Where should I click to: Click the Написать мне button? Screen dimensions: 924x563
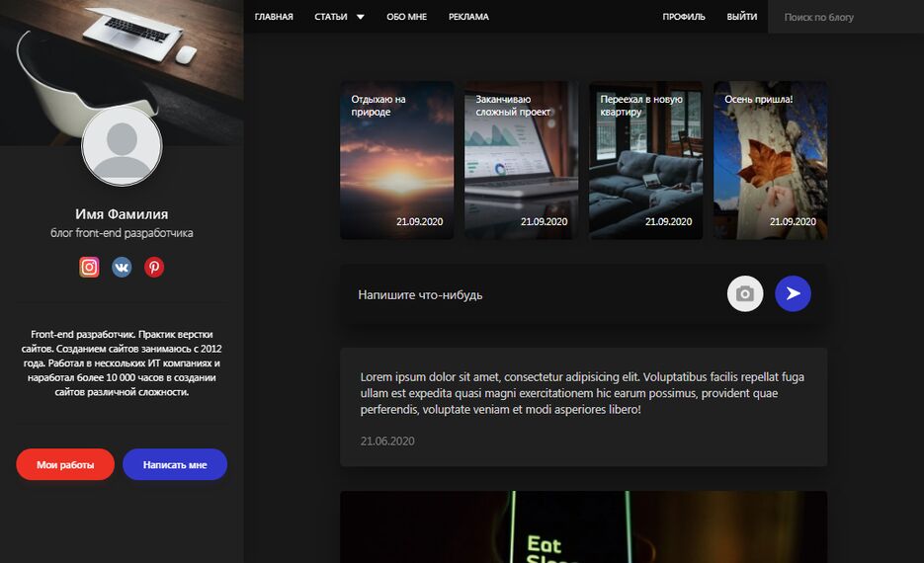pos(175,464)
